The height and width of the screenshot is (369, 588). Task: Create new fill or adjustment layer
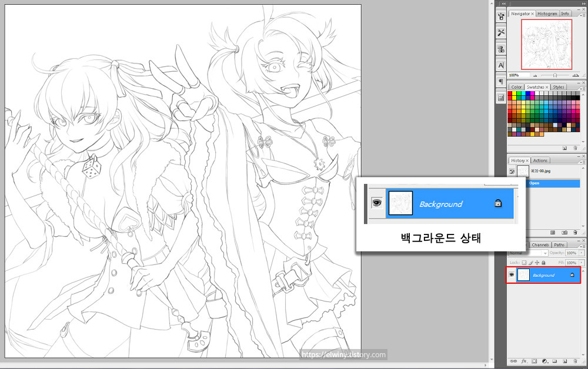point(544,361)
